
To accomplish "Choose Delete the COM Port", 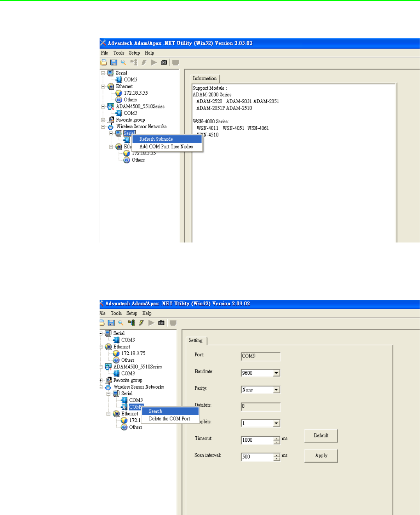I will [x=170, y=419].
